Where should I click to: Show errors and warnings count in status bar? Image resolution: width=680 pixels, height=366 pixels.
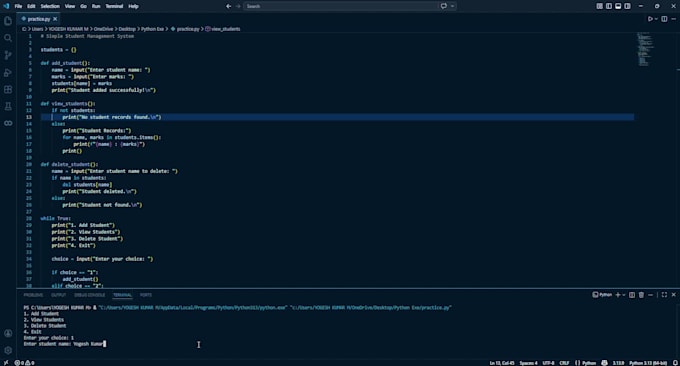click(25, 363)
